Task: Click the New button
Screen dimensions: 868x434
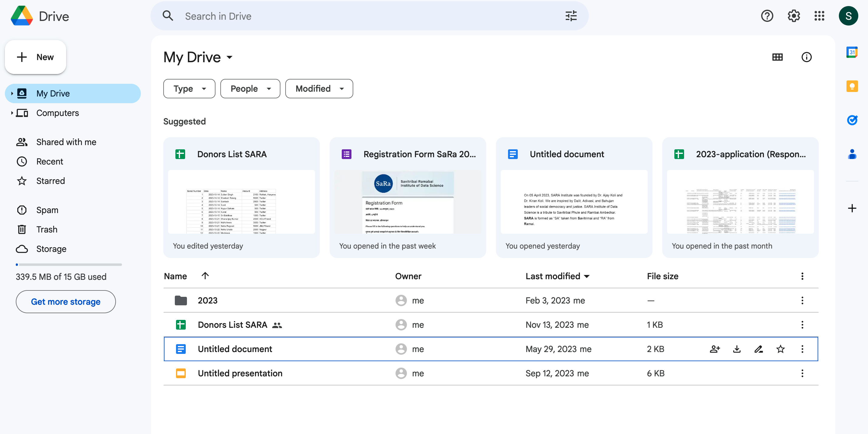Action: (x=36, y=57)
